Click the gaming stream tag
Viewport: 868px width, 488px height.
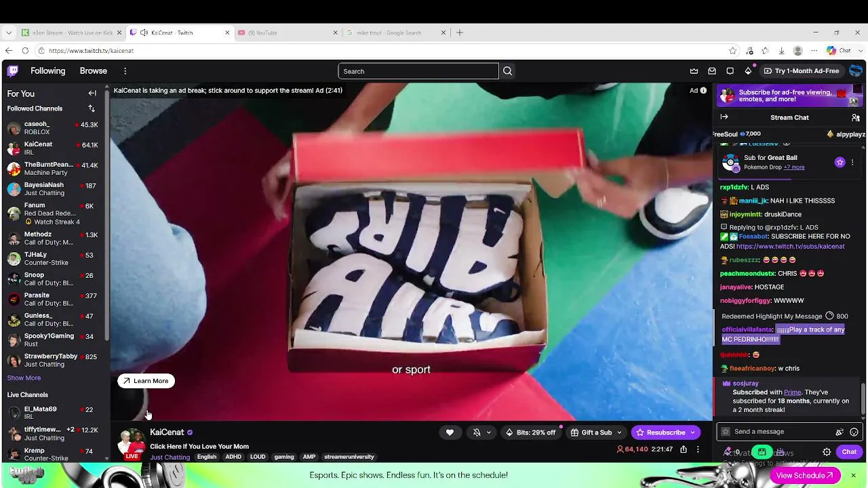[x=284, y=457]
